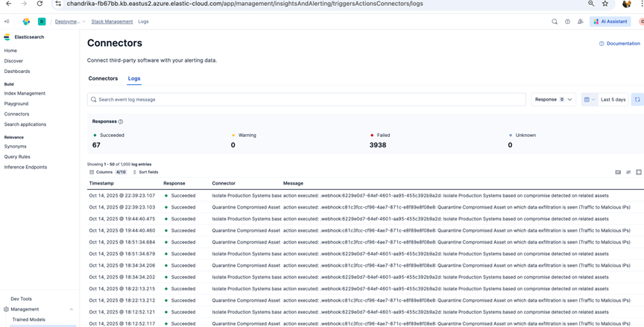Image resolution: width=644 pixels, height=327 pixels.
Task: Open the browser profile avatar
Action: click(x=626, y=4)
